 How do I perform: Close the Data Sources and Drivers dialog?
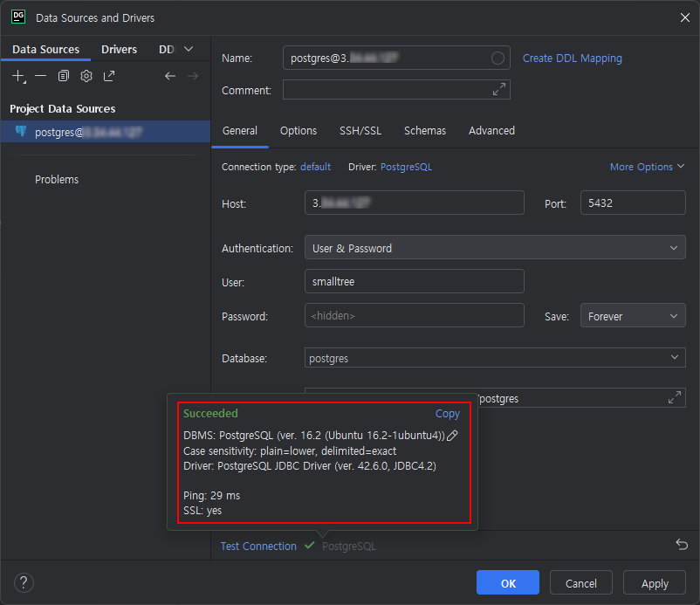click(684, 17)
